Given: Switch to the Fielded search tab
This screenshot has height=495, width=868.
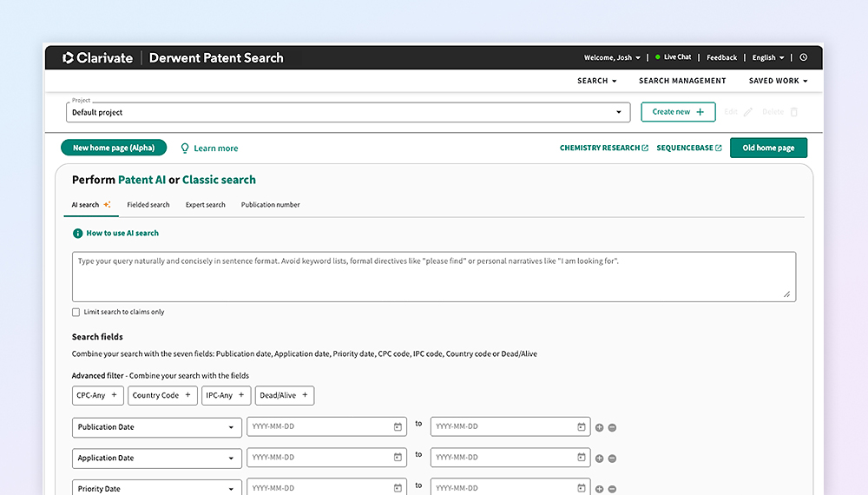Looking at the screenshot, I should (148, 205).
